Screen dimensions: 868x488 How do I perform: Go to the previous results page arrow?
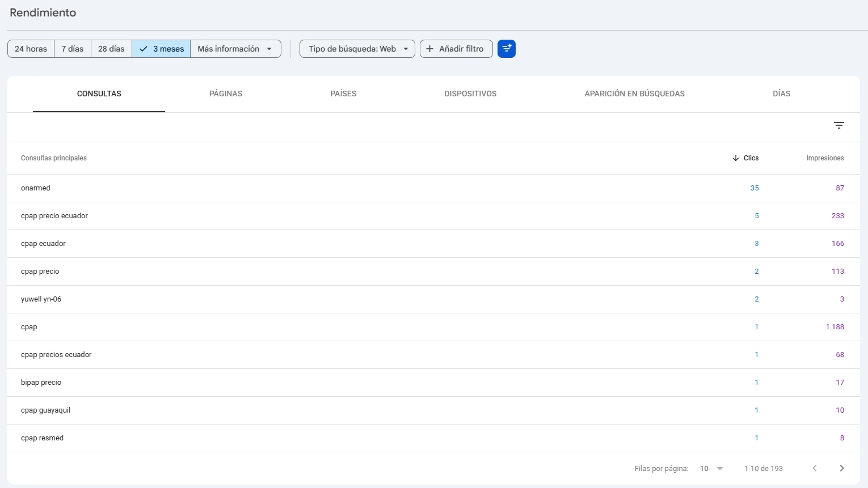pyautogui.click(x=815, y=468)
